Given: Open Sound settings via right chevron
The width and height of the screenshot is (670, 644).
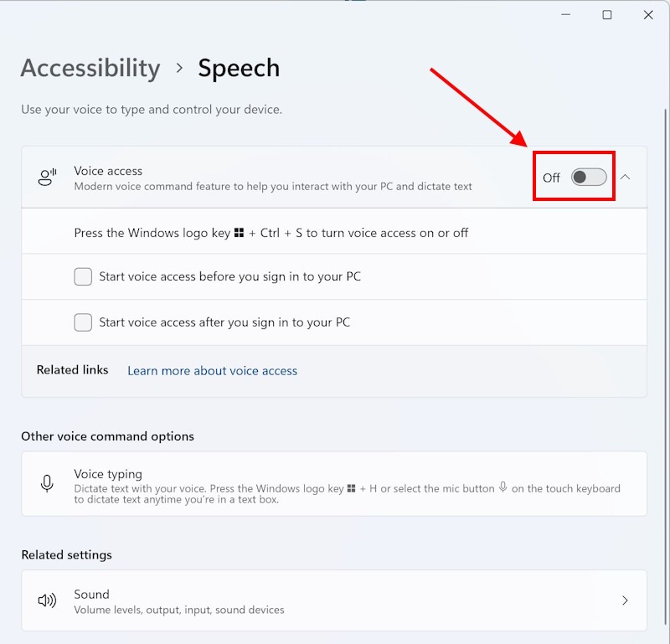Looking at the screenshot, I should [625, 600].
